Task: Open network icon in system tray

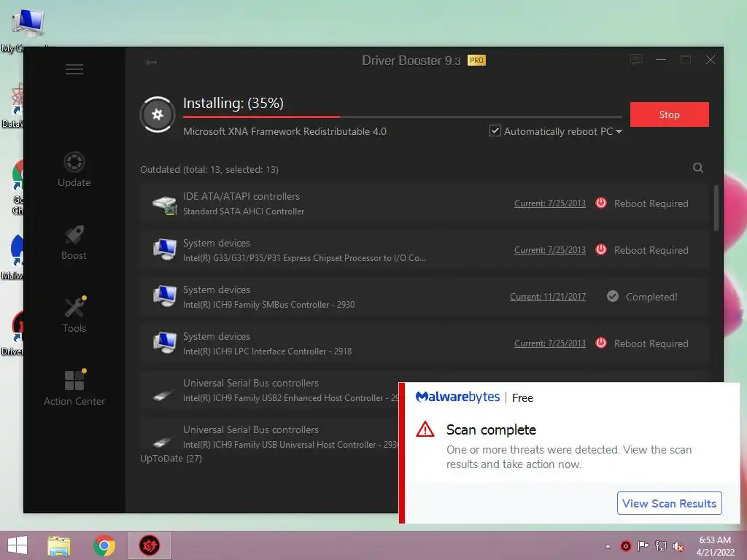Action: click(660, 546)
